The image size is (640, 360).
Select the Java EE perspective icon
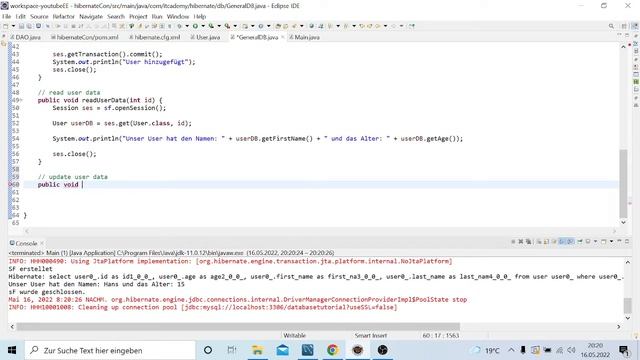[x=635, y=26]
